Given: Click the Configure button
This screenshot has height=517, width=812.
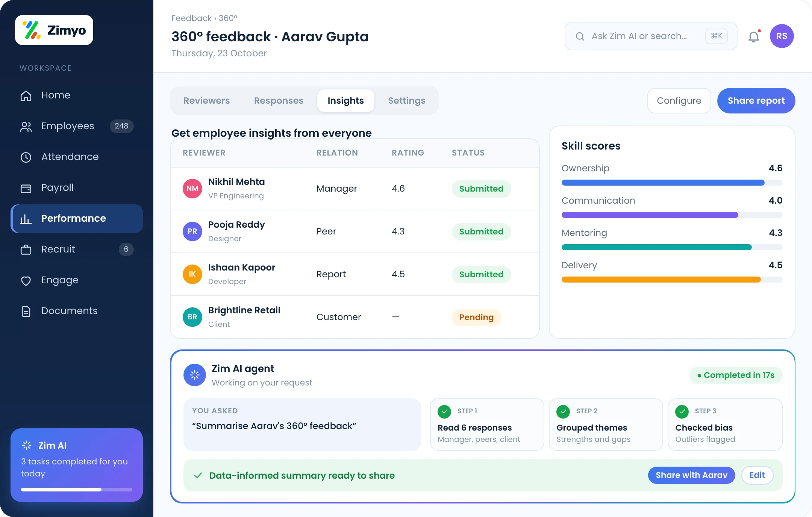Looking at the screenshot, I should (679, 101).
